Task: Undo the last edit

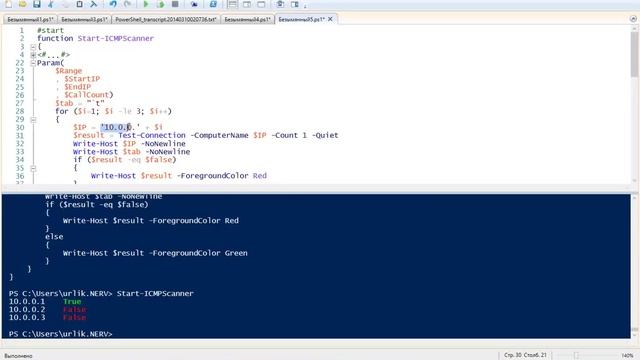Action: point(113,4)
